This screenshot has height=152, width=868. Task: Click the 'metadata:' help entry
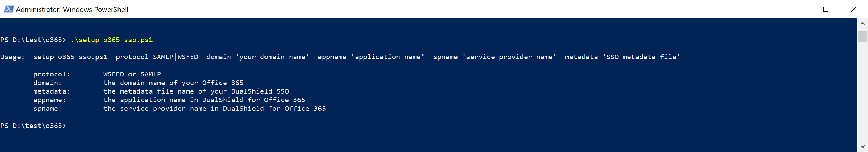(x=52, y=91)
